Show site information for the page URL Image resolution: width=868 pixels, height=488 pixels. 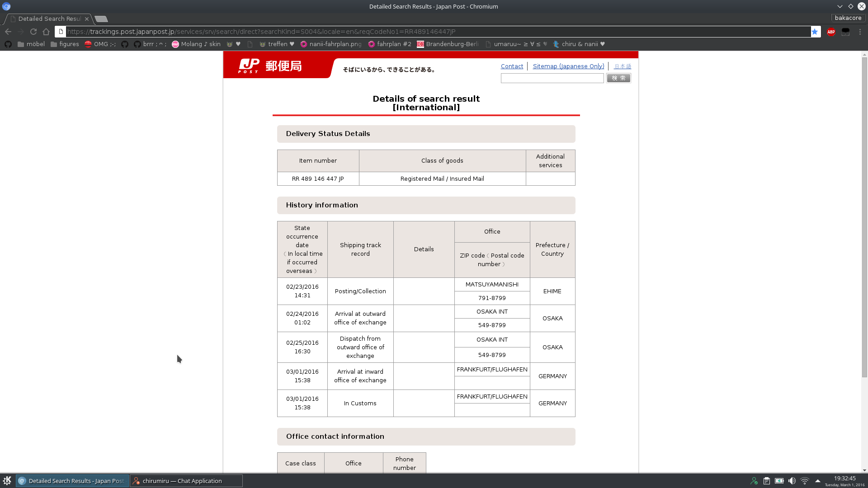tap(61, 32)
